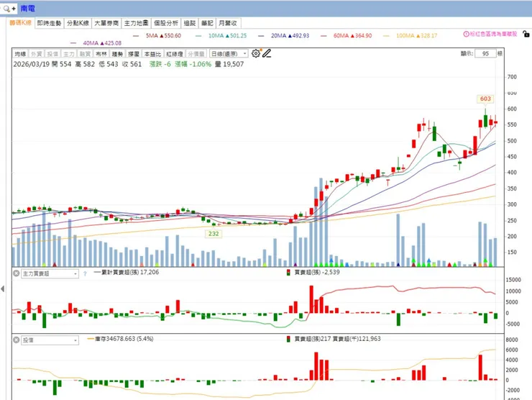Viewport: 532px width, 400px height.
Task: Open the 日線(還原) period dropdown
Action: pyautogui.click(x=229, y=54)
